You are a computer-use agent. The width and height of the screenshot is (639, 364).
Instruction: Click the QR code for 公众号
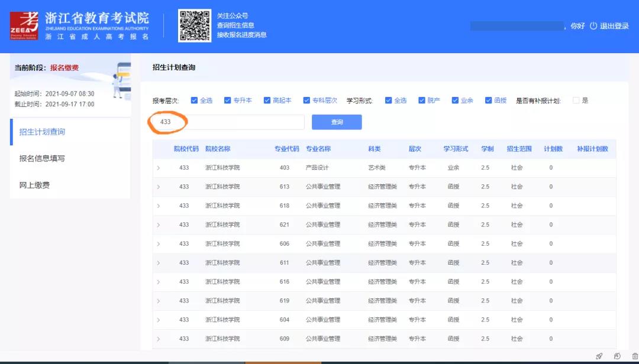point(193,25)
